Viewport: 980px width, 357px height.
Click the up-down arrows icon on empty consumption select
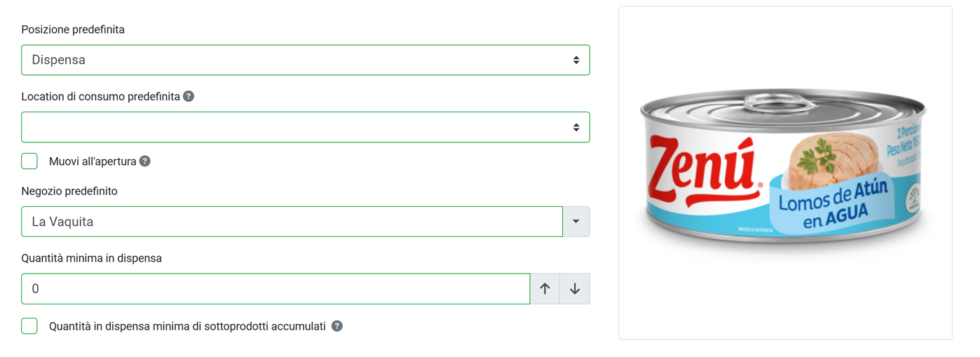[x=576, y=128]
